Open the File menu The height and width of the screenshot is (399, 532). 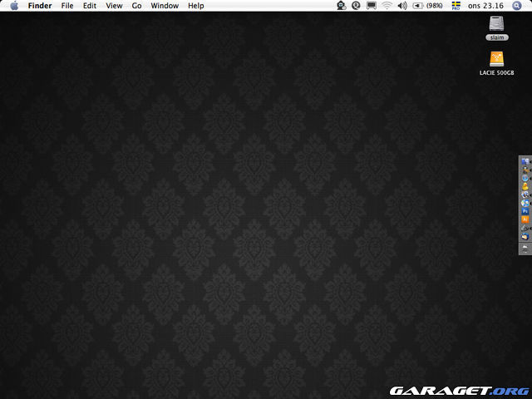coord(67,6)
